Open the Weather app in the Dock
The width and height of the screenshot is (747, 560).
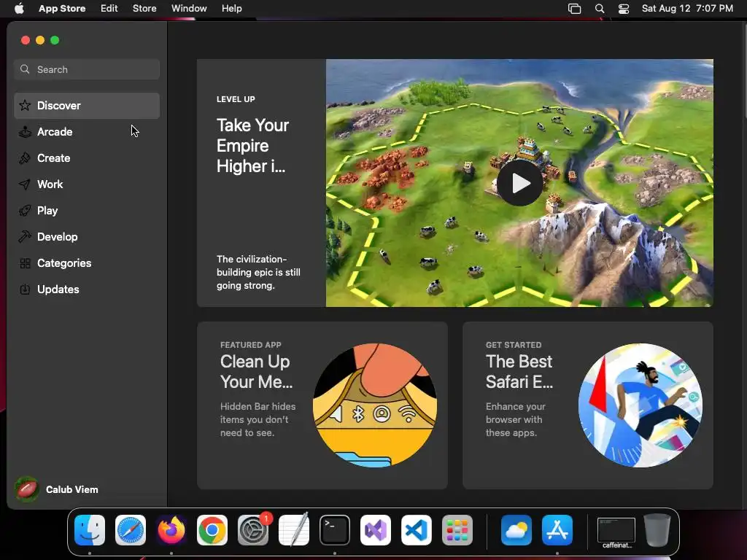(x=516, y=530)
